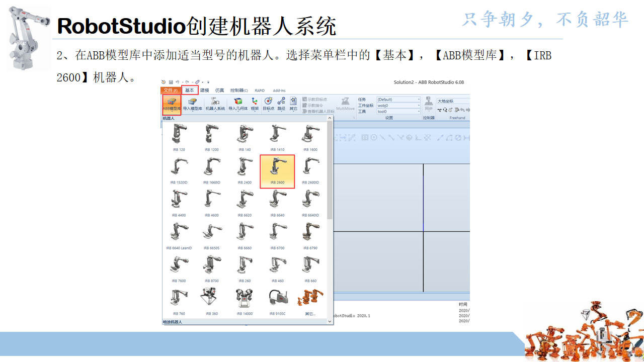The height and width of the screenshot is (362, 644).
Task: Open the ABB模型库 robot library
Action: click(171, 104)
